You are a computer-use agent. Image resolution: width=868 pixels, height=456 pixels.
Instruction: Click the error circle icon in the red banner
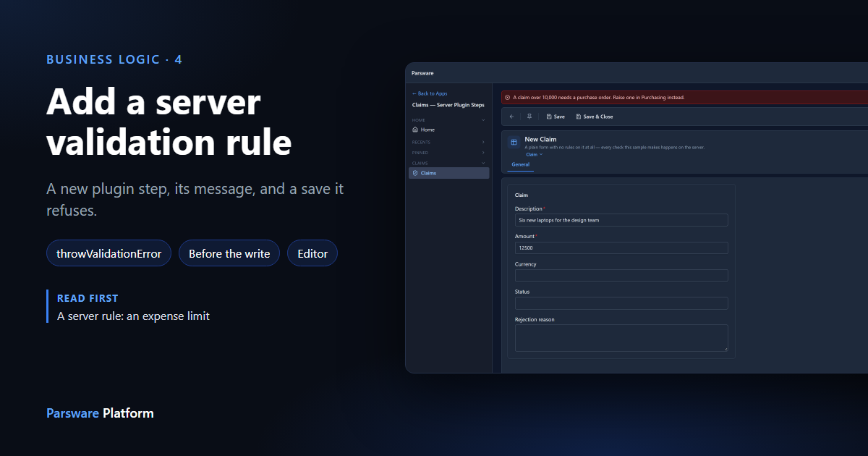click(x=508, y=97)
